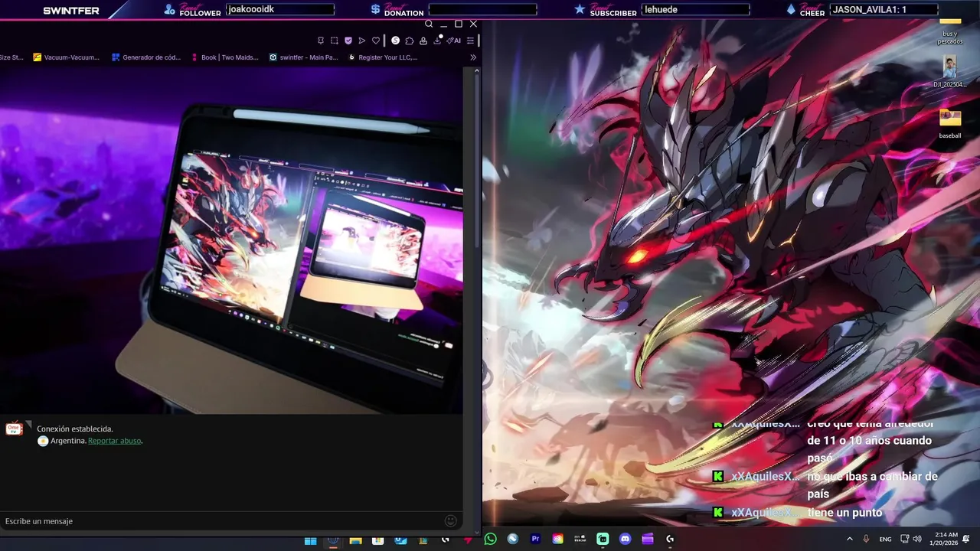Click the pin icon in browser address bar

[x=321, y=41]
